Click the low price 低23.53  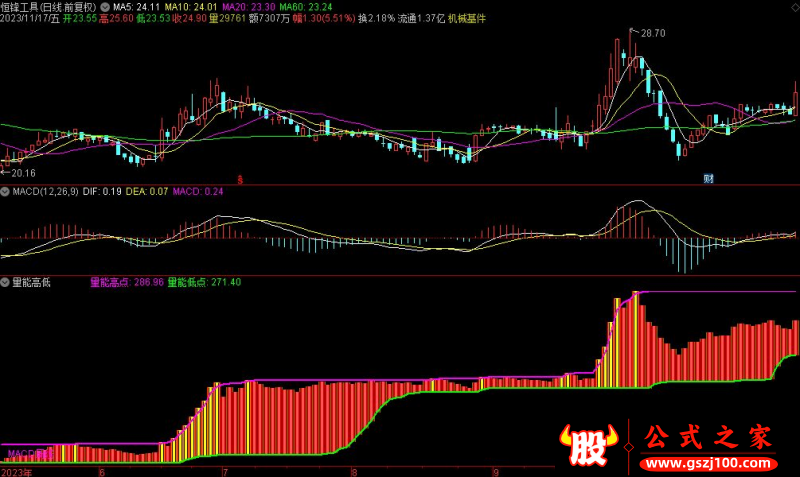coord(153,18)
